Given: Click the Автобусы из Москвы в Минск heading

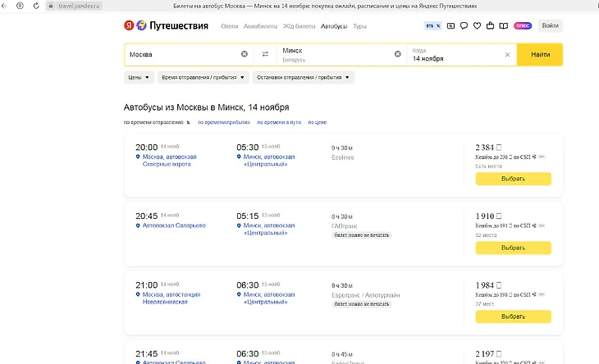Looking at the screenshot, I should 206,107.
